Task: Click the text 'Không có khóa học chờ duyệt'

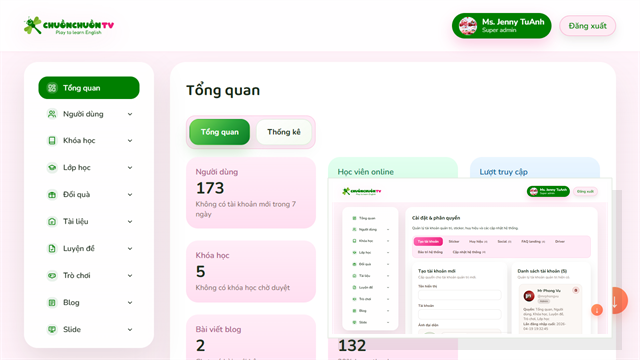Action: click(x=242, y=287)
